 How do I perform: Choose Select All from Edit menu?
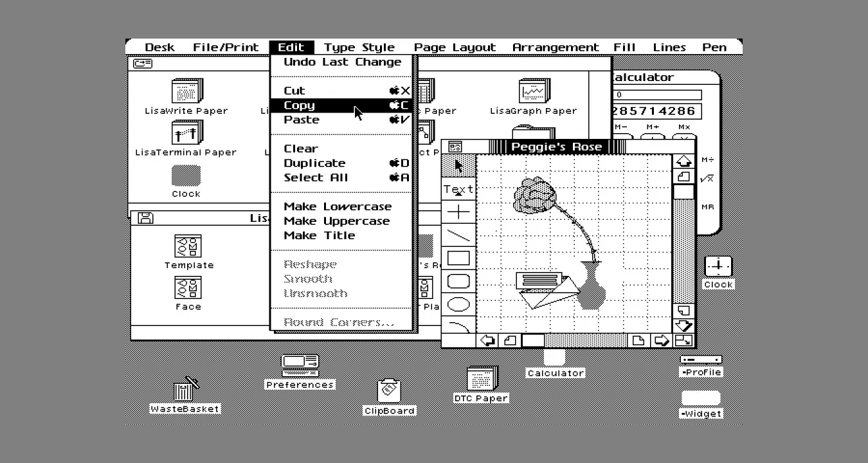coord(341,177)
